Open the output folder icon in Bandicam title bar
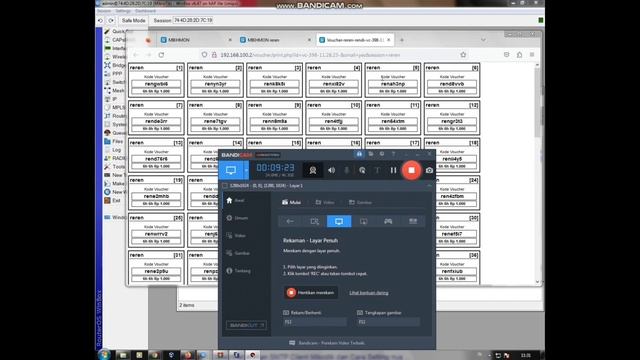640x360 pixels. pos(371,154)
